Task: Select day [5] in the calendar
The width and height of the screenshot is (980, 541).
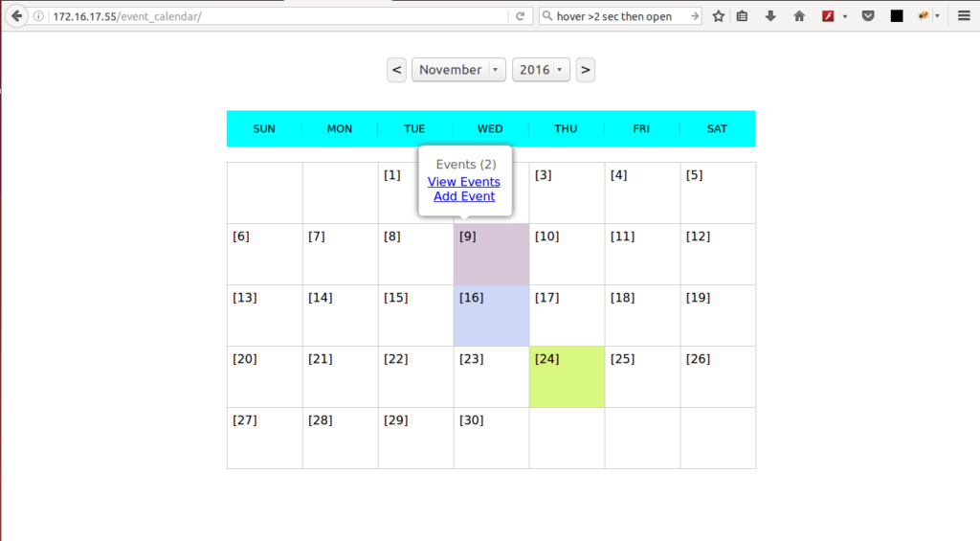Action: click(x=718, y=192)
